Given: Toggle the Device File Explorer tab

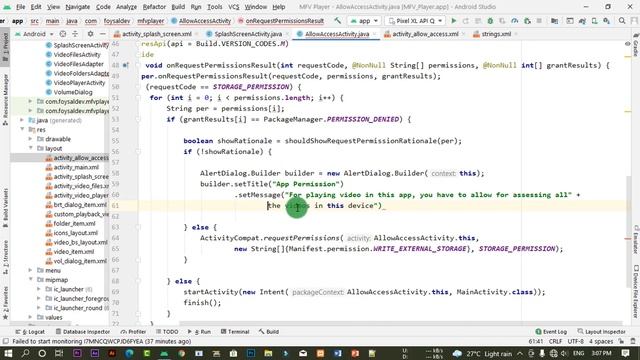Looking at the screenshot, I should tap(636, 291).
